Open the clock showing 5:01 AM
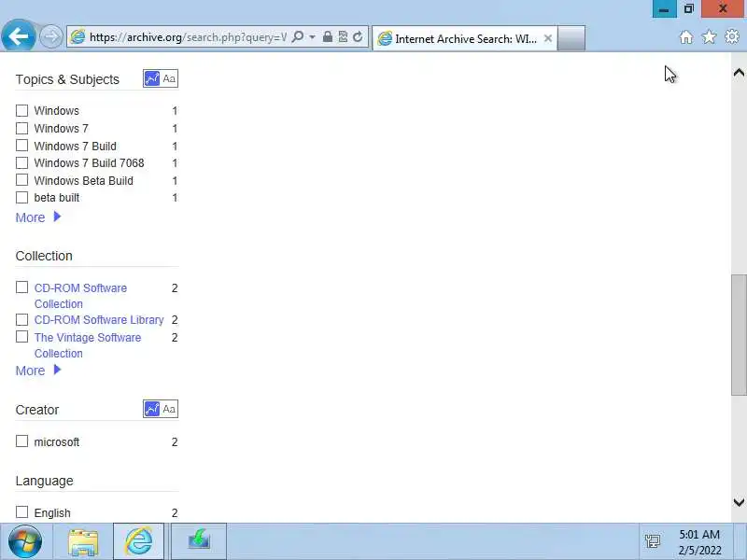Screen dimensions: 747x560 click(x=699, y=542)
